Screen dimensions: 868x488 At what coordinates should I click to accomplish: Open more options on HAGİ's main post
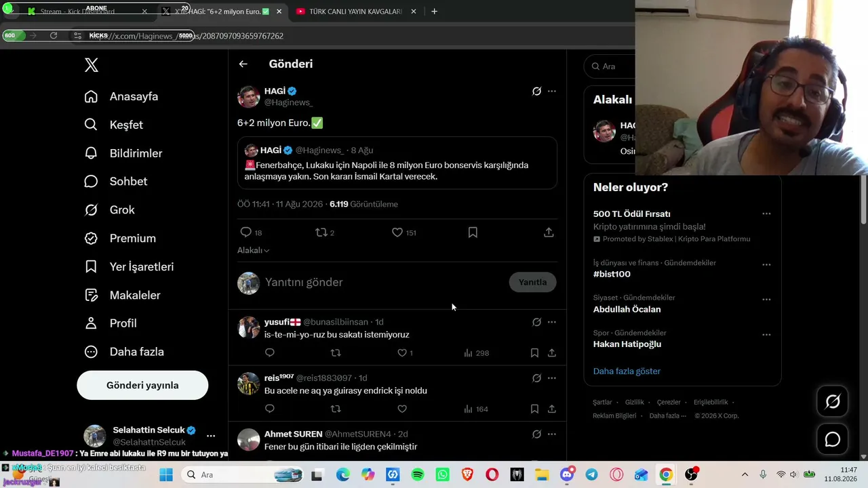point(552,91)
